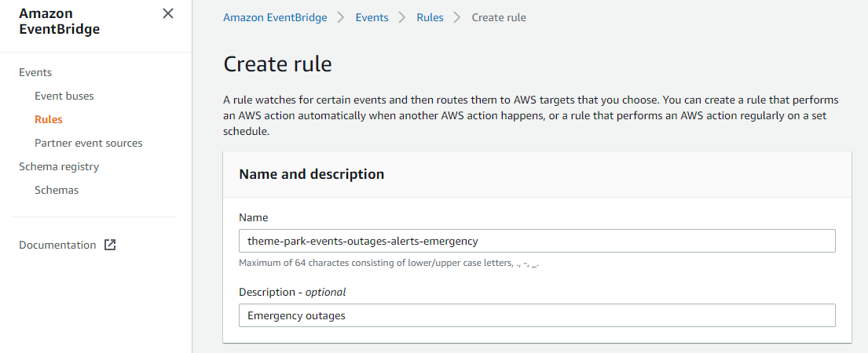Viewport: 868px width, 353px height.
Task: Open Schemas under Schema registry
Action: [x=57, y=190]
